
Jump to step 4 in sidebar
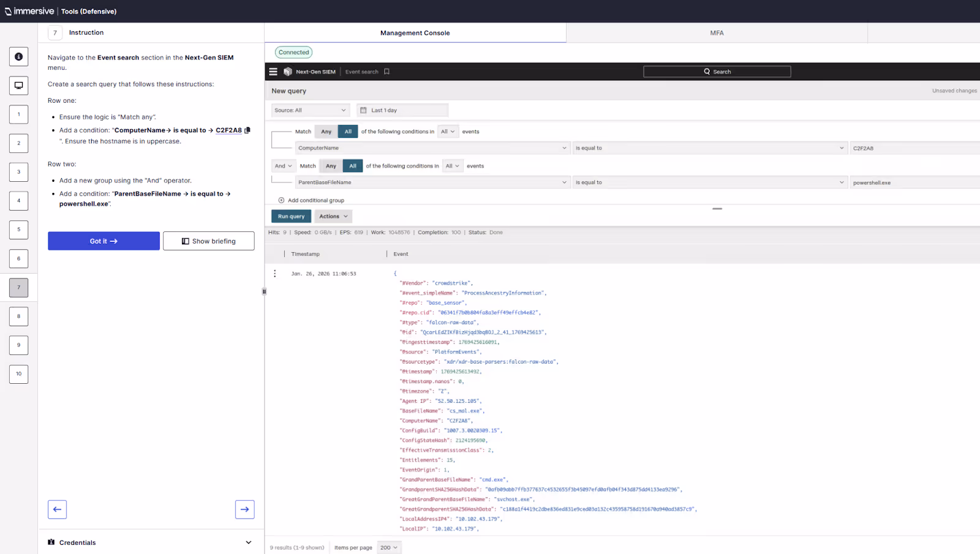(18, 201)
